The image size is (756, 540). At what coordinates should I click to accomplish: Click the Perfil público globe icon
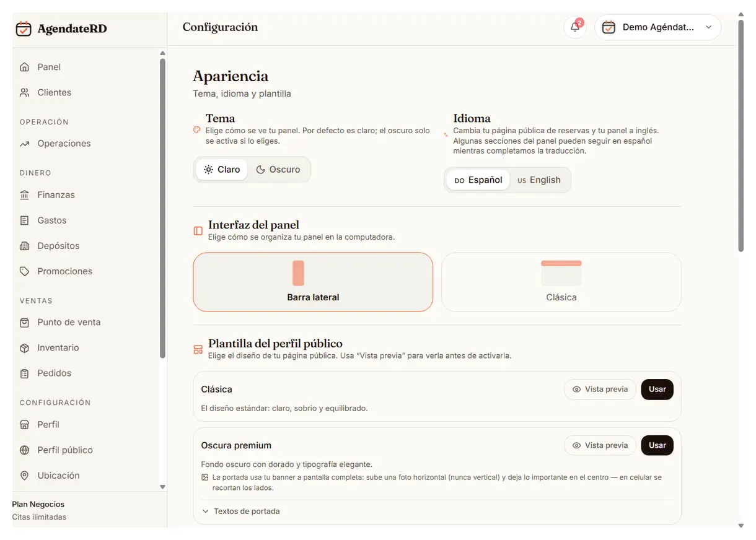25,450
